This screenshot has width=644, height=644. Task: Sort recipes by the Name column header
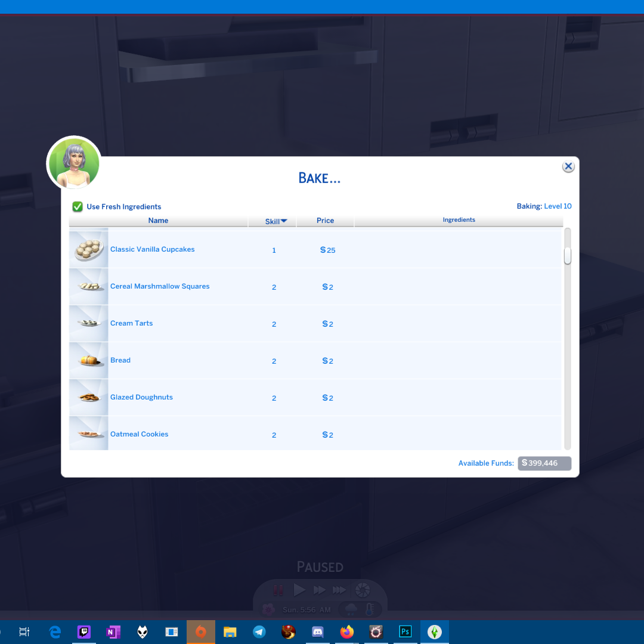[158, 221]
